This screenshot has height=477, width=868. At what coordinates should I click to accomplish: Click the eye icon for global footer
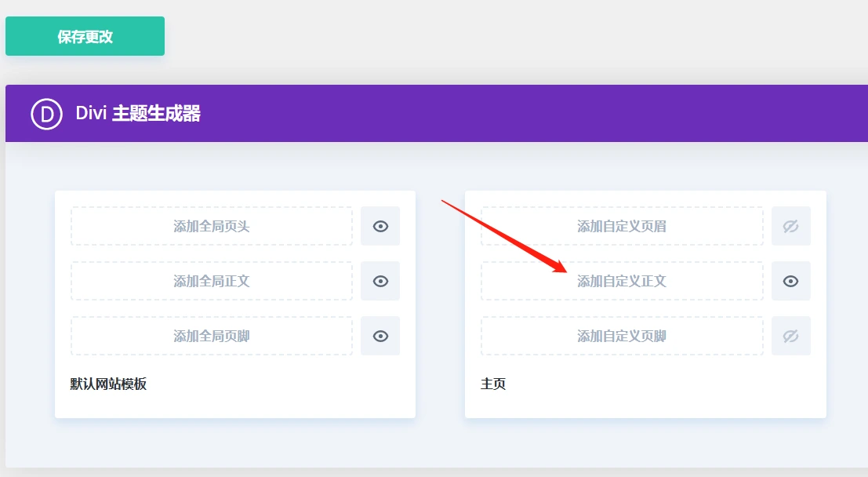point(380,336)
